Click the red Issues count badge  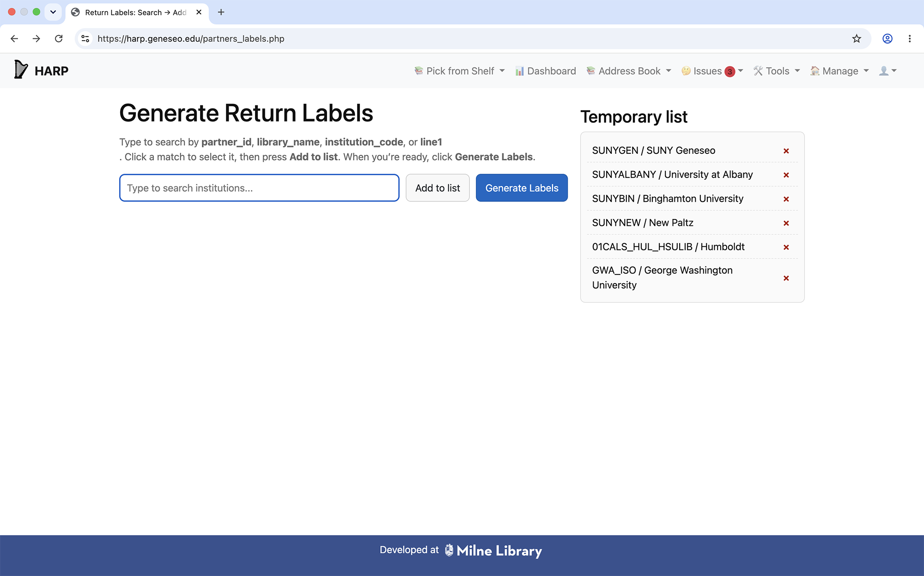(x=729, y=72)
